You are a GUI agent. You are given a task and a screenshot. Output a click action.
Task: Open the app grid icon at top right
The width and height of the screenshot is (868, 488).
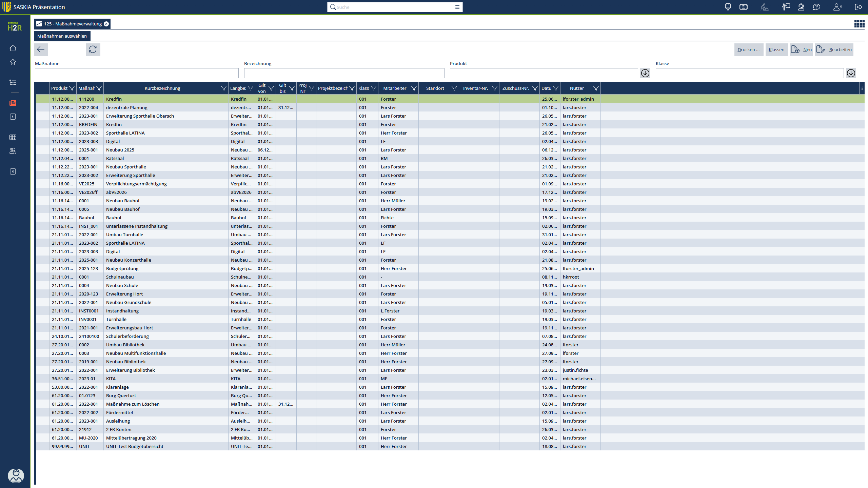[x=859, y=24]
